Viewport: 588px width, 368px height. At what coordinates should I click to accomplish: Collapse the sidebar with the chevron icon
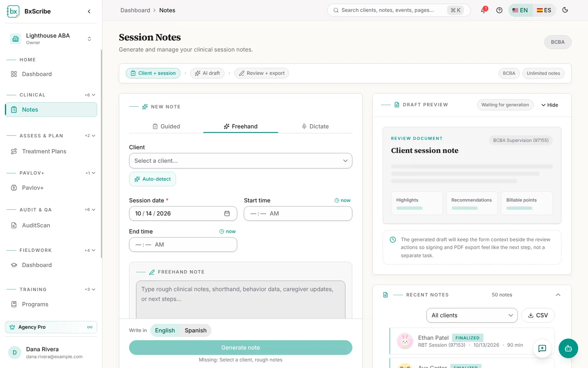[x=89, y=11]
